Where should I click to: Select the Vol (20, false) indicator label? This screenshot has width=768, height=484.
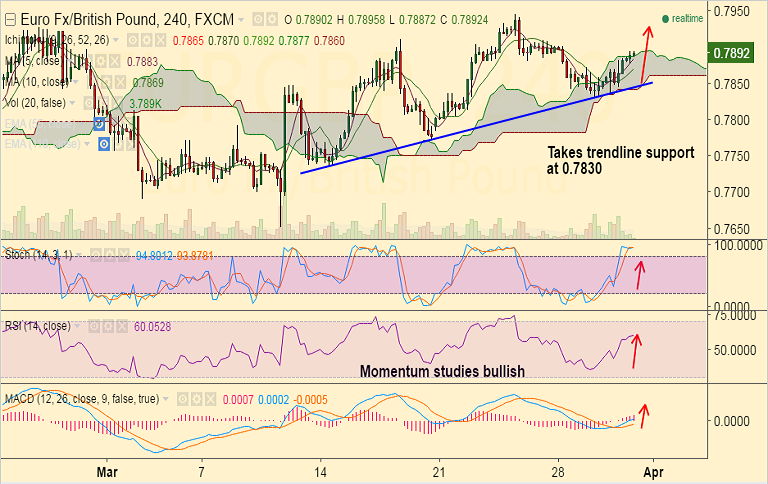pos(35,103)
